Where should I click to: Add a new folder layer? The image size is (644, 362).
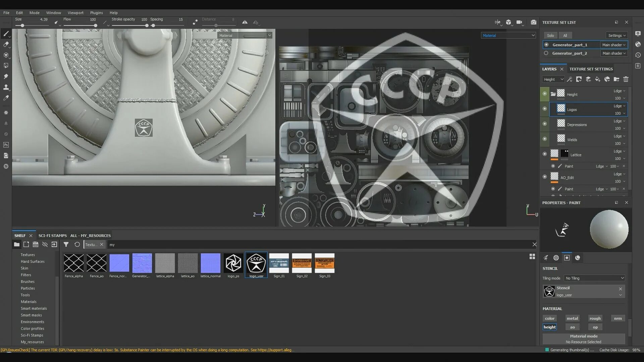click(616, 79)
